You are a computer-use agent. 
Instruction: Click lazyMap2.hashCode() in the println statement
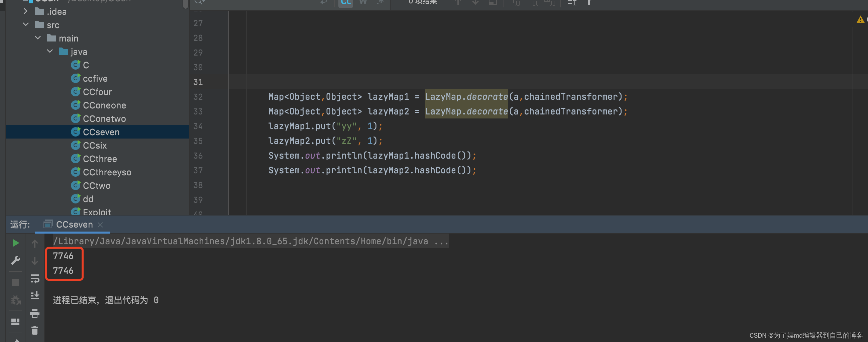[417, 170]
